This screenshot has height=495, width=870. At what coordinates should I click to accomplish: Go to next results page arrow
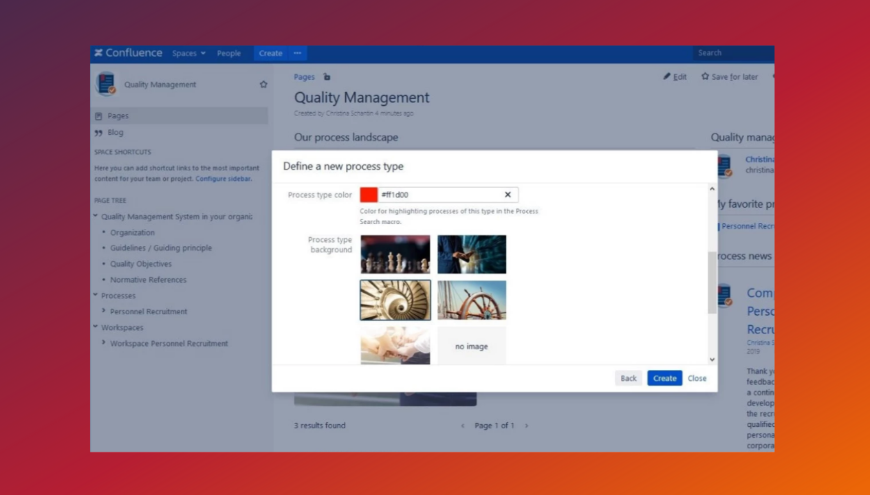point(527,426)
